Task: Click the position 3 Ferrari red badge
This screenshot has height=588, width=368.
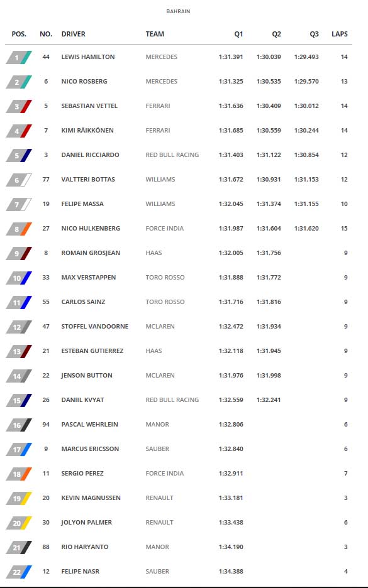Action: [19, 107]
